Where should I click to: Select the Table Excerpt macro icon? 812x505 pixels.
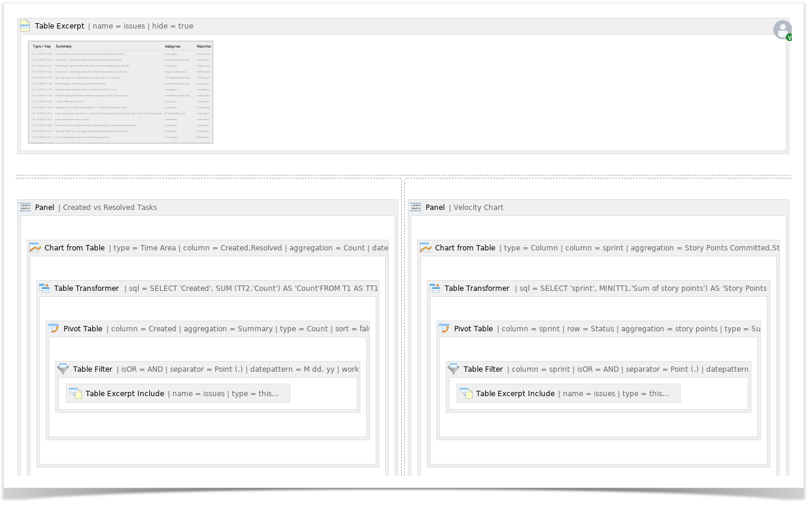[x=24, y=26]
